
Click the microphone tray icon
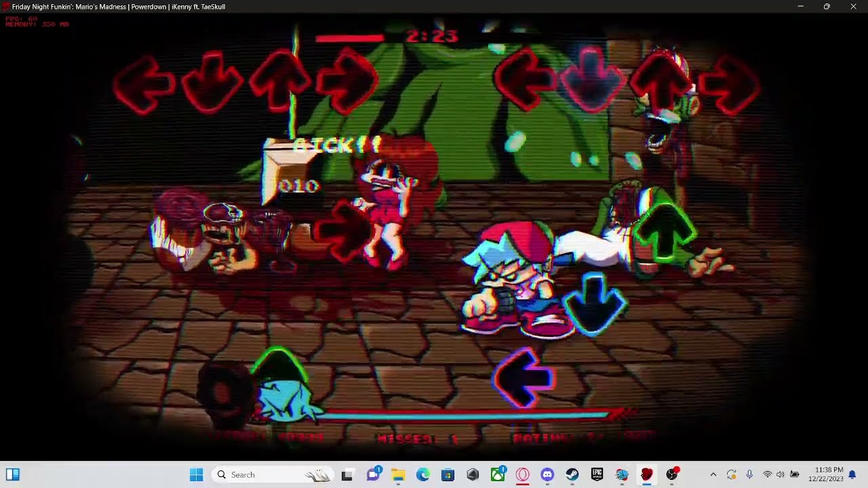(749, 474)
